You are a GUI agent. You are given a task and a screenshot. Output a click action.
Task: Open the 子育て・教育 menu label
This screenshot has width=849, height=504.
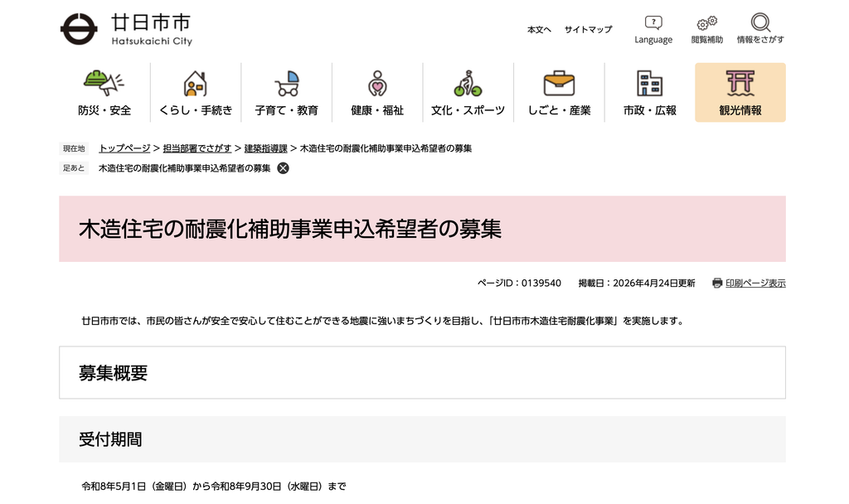click(x=286, y=110)
